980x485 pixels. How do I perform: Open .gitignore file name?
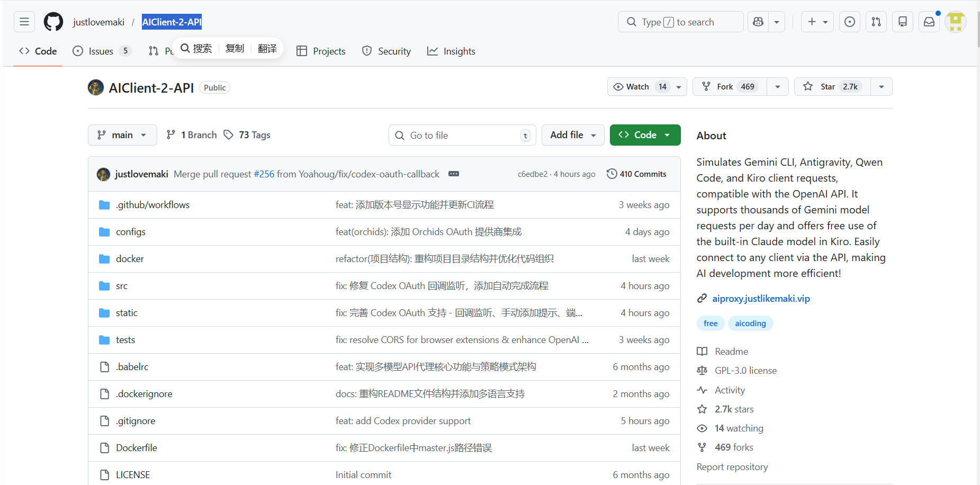pos(136,421)
